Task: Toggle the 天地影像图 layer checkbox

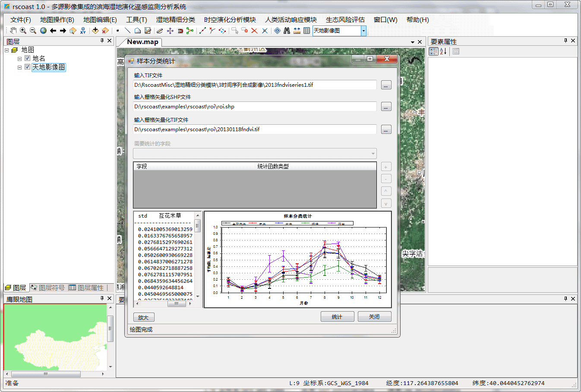Action: [27, 67]
